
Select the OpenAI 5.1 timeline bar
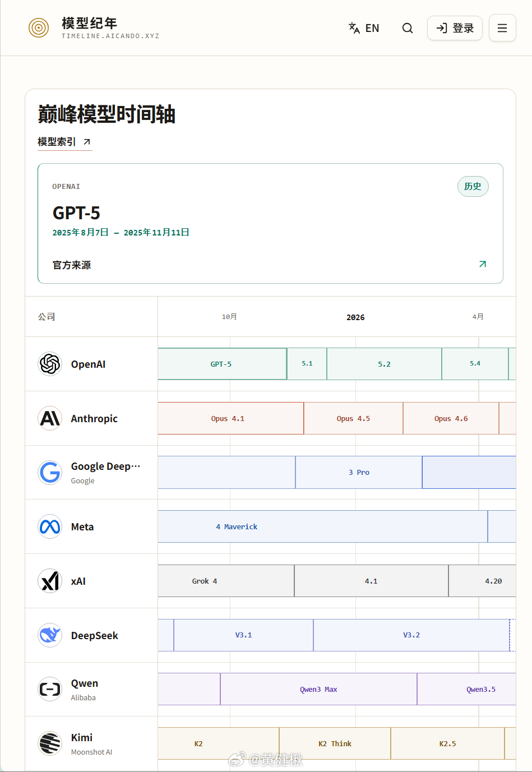(307, 364)
